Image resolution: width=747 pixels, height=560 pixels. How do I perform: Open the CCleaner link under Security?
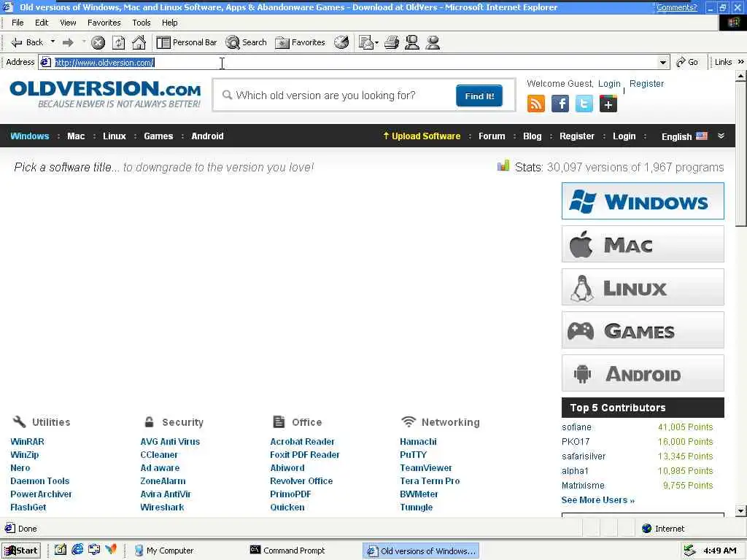coord(159,455)
